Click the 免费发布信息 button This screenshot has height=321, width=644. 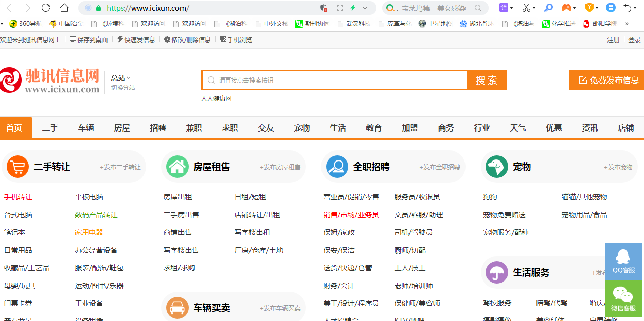[x=608, y=80]
